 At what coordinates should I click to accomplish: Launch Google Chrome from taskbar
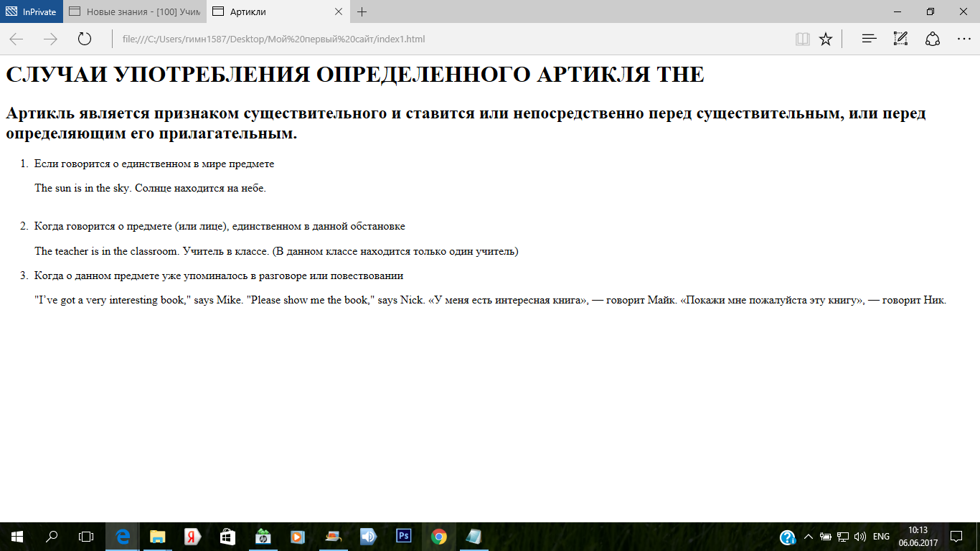[439, 537]
